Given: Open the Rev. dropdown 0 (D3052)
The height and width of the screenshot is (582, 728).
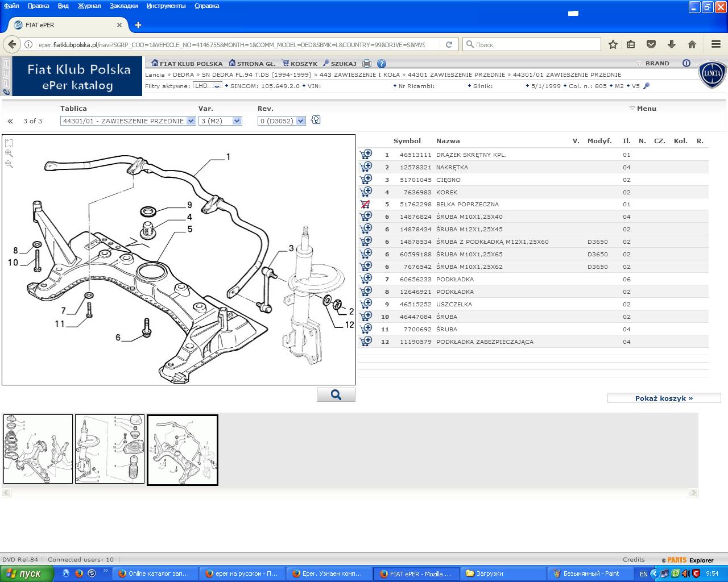Looking at the screenshot, I should tap(282, 121).
